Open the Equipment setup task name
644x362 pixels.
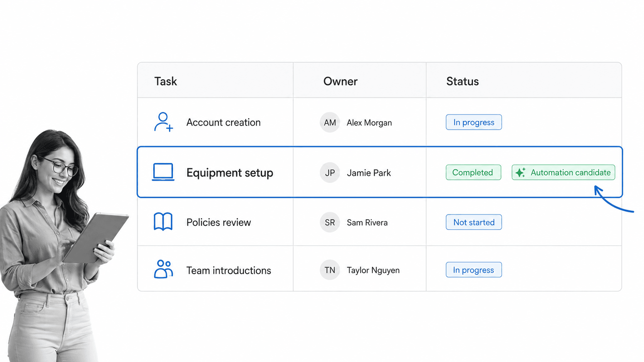pyautogui.click(x=230, y=173)
